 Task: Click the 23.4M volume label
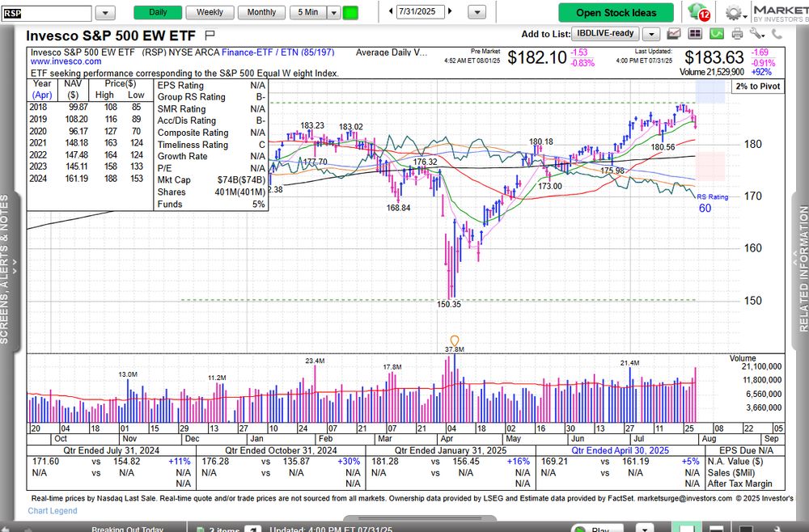(315, 361)
